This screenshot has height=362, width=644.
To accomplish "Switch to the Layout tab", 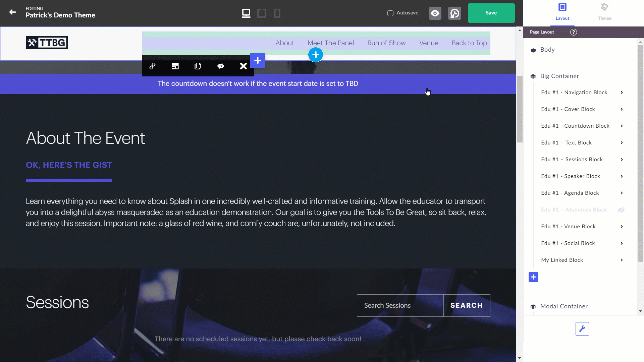I will (x=562, y=13).
